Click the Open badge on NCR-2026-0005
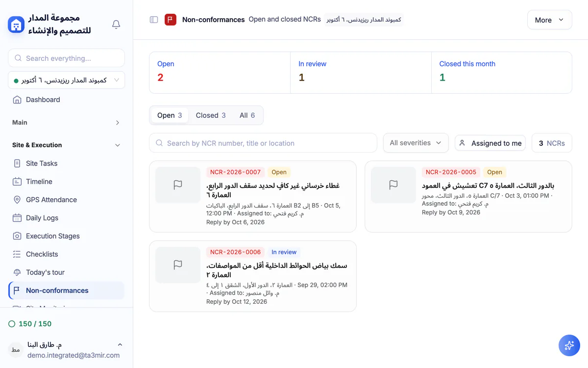 coord(495,172)
